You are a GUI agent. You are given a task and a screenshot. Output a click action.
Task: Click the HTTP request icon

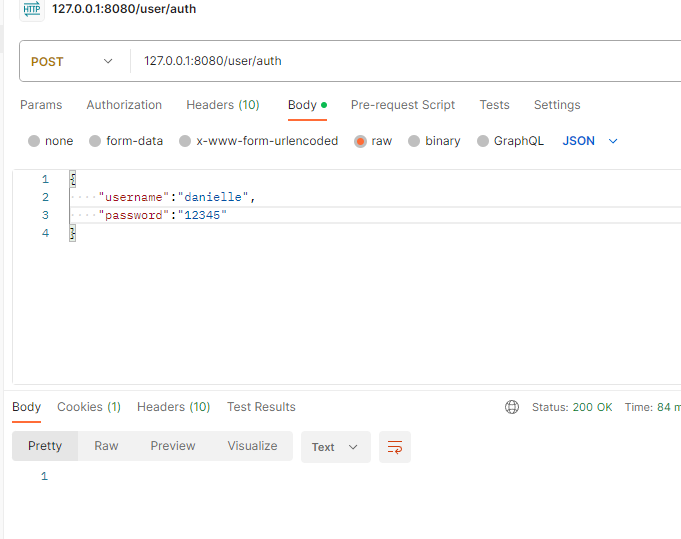(x=32, y=9)
